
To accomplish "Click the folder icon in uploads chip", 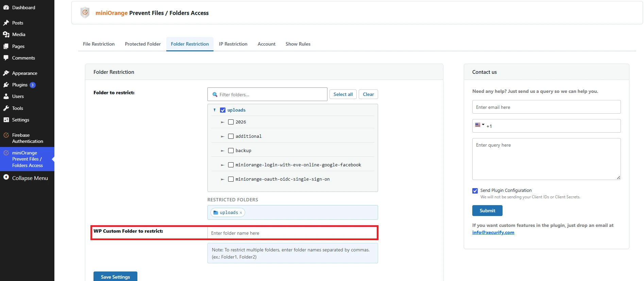I will (216, 213).
